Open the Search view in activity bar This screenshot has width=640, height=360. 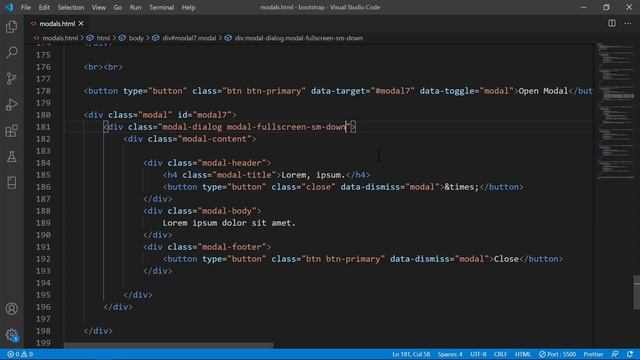click(x=11, y=53)
